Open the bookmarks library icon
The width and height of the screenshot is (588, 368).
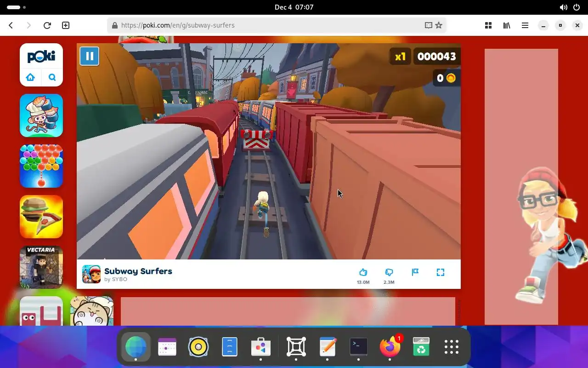(507, 25)
